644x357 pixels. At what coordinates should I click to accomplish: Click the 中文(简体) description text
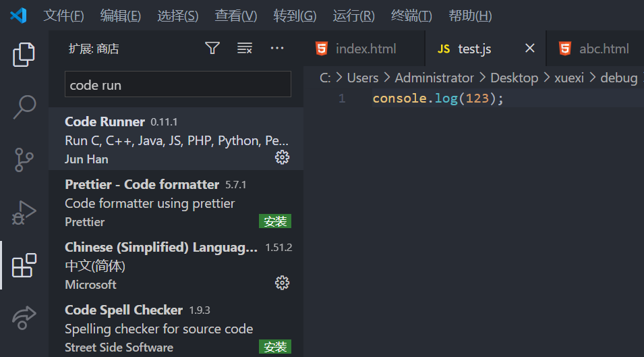tap(95, 266)
